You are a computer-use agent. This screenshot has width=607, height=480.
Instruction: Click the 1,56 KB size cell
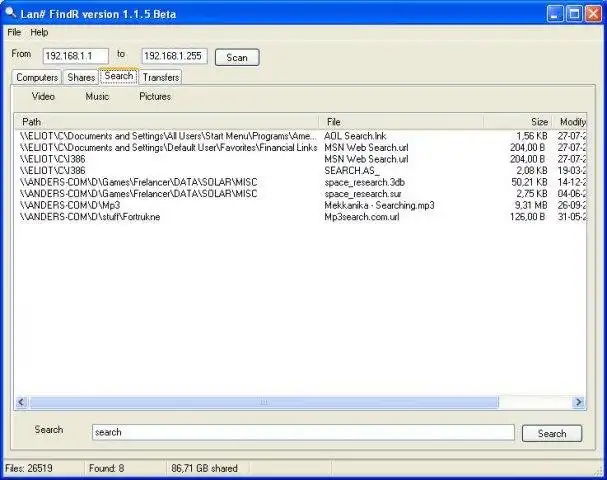pos(532,136)
